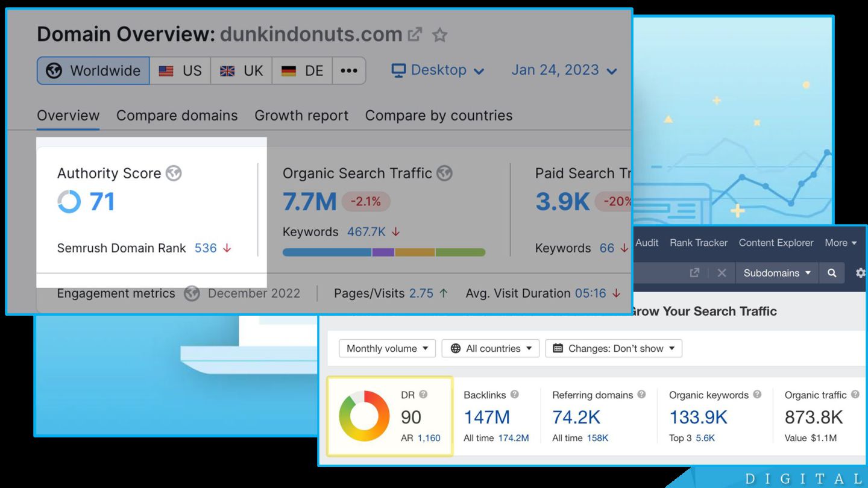
Task: Open paid search traffic value 3.9K
Action: coord(562,202)
